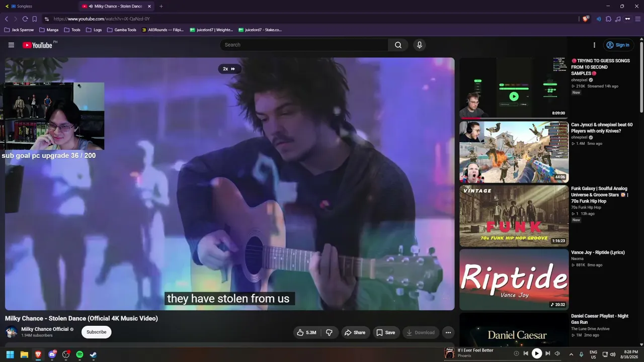Image resolution: width=644 pixels, height=362 pixels.
Task: Open a new browser tab
Action: (161, 6)
